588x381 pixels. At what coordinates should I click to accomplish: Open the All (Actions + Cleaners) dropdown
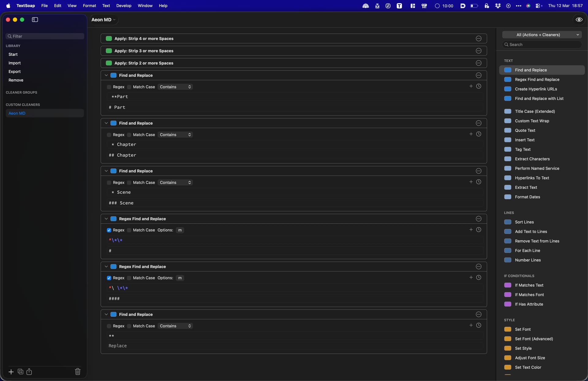click(542, 35)
